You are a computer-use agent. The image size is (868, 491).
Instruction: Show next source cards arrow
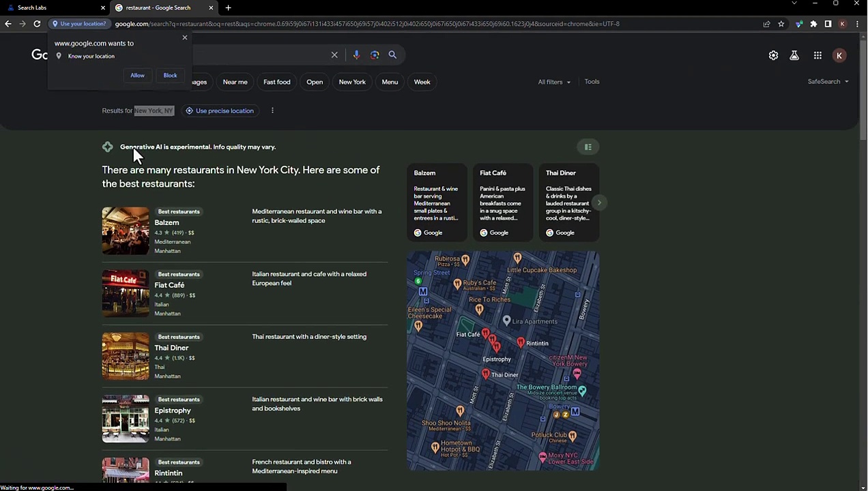tap(599, 203)
